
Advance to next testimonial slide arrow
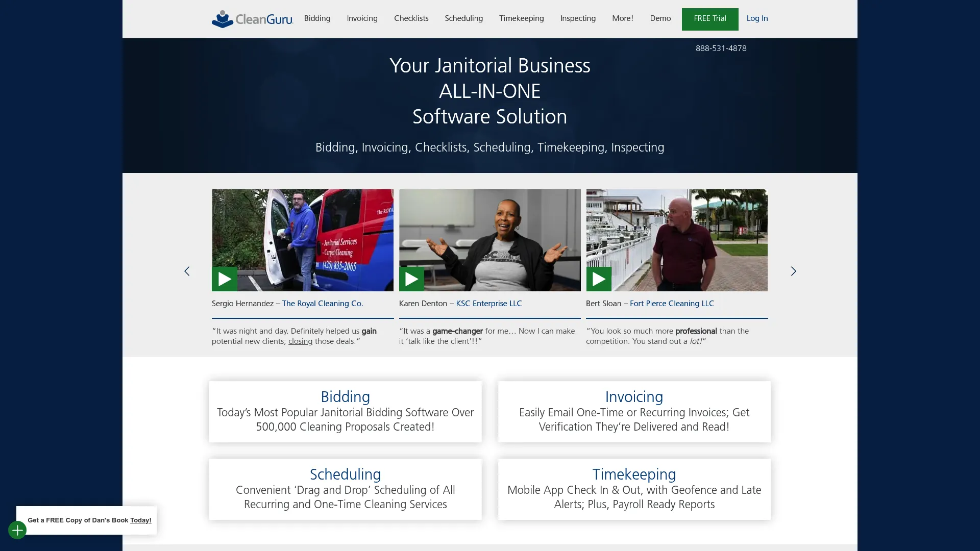pyautogui.click(x=793, y=271)
